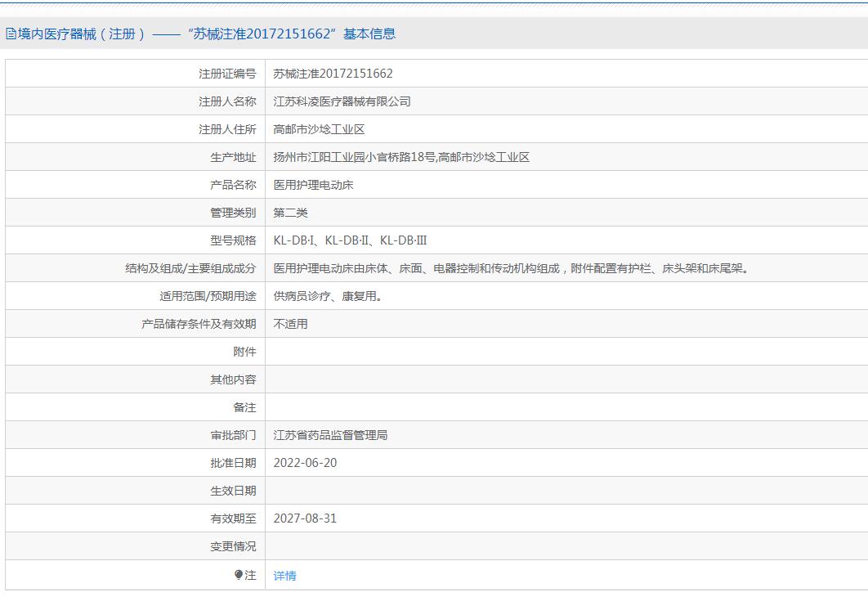
Task: Click the 生效日期 label
Action: pyautogui.click(x=233, y=491)
